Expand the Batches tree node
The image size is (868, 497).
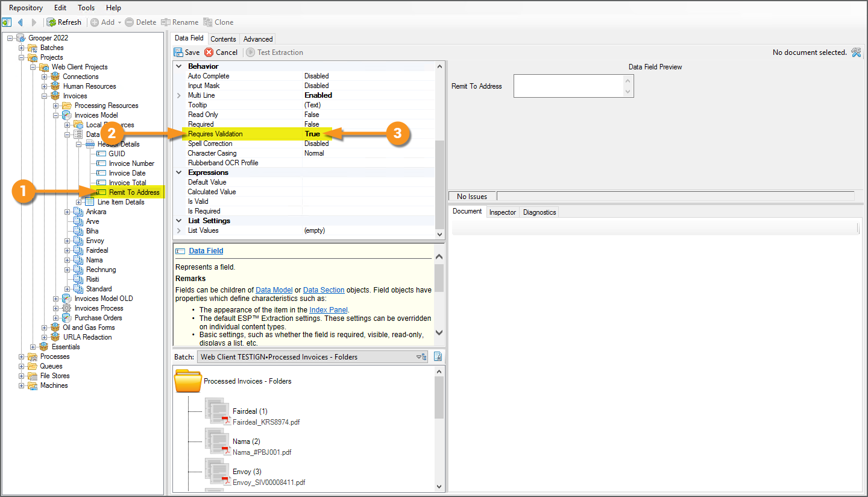pos(22,48)
